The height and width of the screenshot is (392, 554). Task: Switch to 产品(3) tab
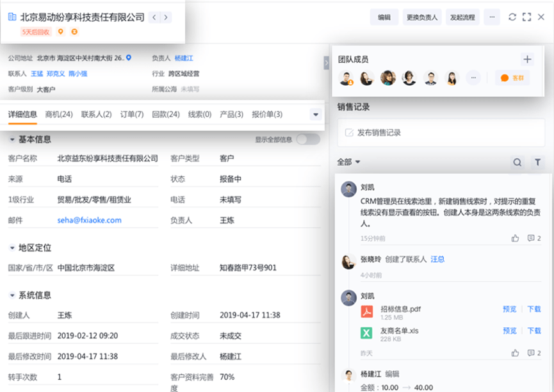pos(231,115)
